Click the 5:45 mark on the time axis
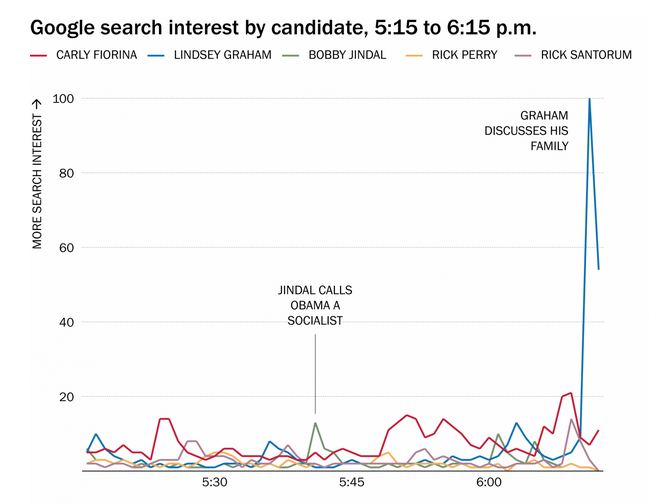 [352, 483]
